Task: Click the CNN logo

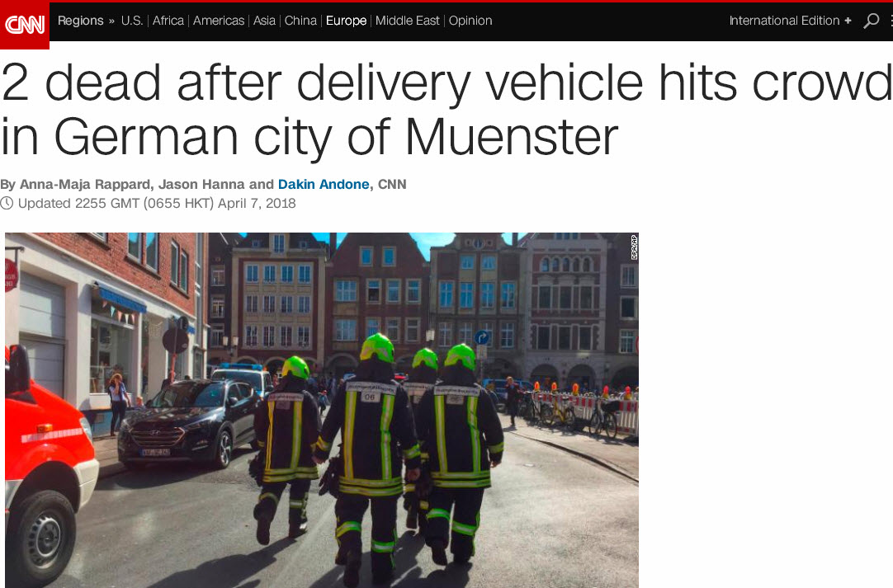Action: click(25, 25)
